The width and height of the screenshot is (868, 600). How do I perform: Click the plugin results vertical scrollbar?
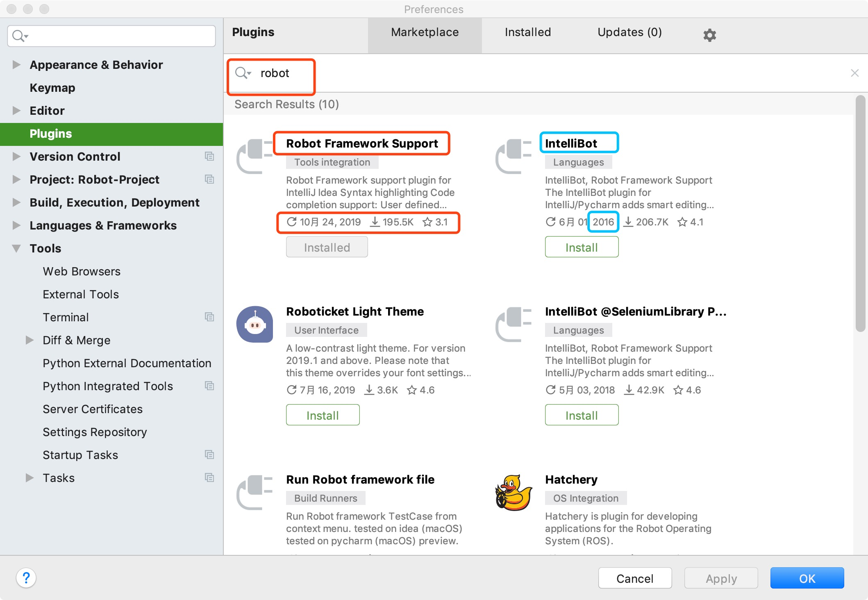click(x=860, y=213)
